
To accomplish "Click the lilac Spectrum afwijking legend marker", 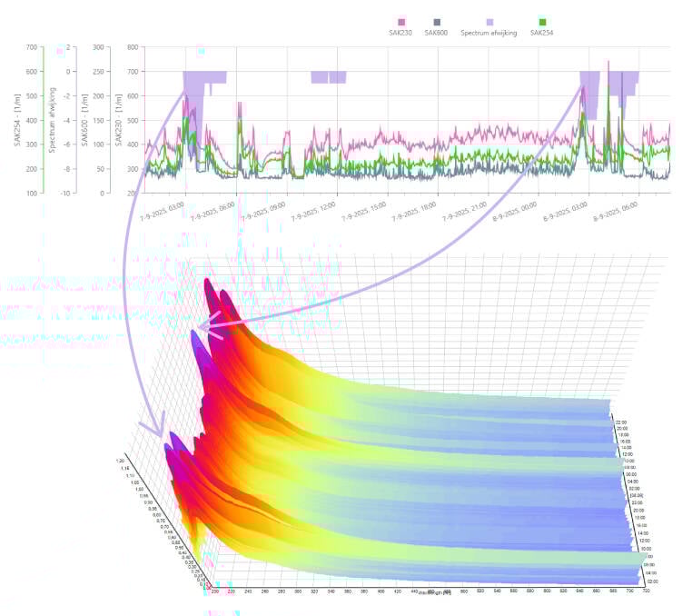I will (489, 21).
